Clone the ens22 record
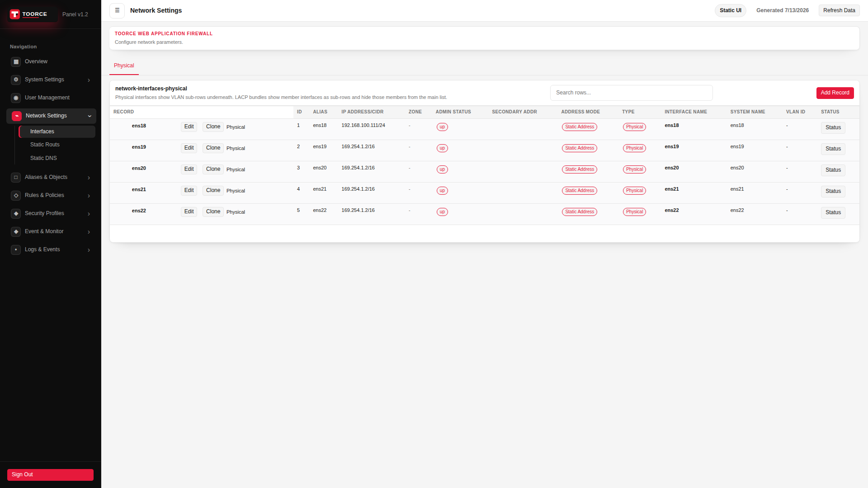868x488 pixels. point(213,212)
